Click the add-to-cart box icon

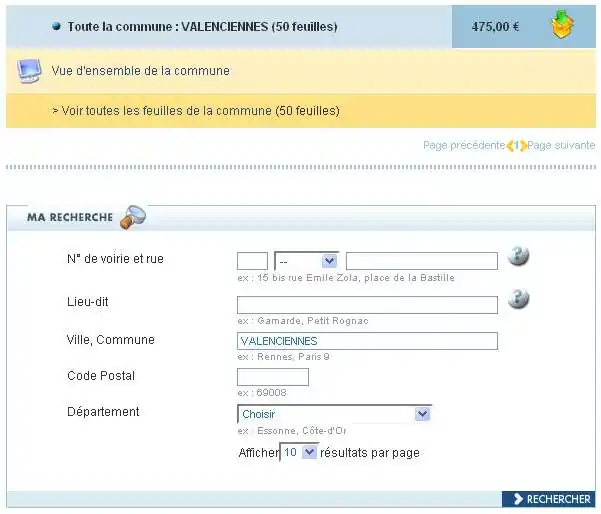click(563, 26)
